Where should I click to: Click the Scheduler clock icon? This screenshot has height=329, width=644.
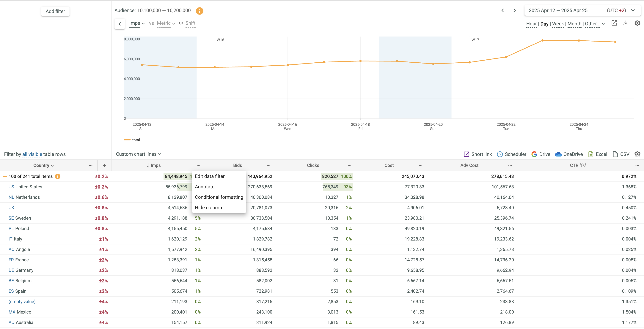coord(500,154)
